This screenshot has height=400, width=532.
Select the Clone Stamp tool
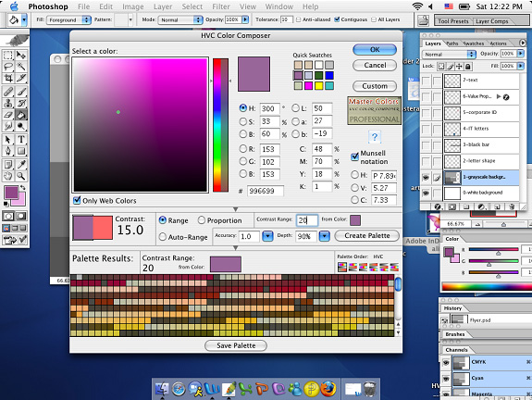pyautogui.click(x=8, y=103)
